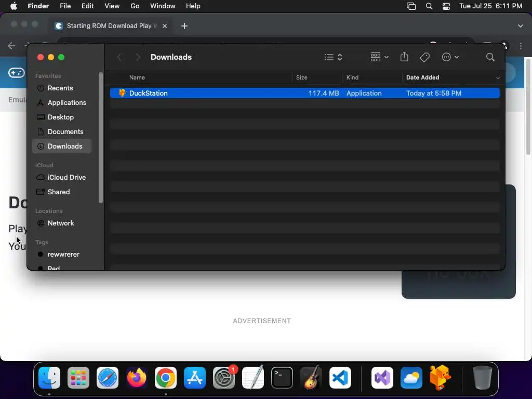Viewport: 532px width, 399px height.
Task: Change the view mode with list view selector
Action: pos(333,57)
